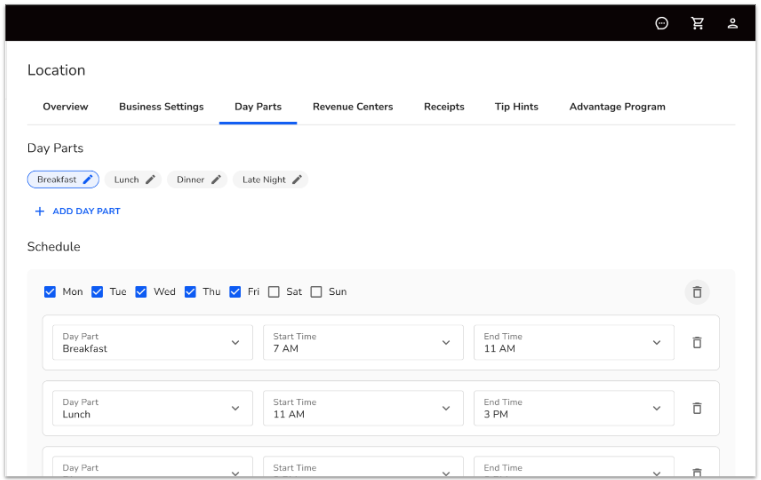Image resolution: width=761 pixels, height=480 pixels.
Task: Check the Sun checkbox
Action: pyautogui.click(x=316, y=292)
